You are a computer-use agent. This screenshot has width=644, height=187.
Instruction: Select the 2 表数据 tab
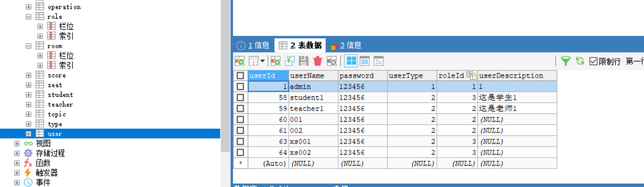(300, 45)
